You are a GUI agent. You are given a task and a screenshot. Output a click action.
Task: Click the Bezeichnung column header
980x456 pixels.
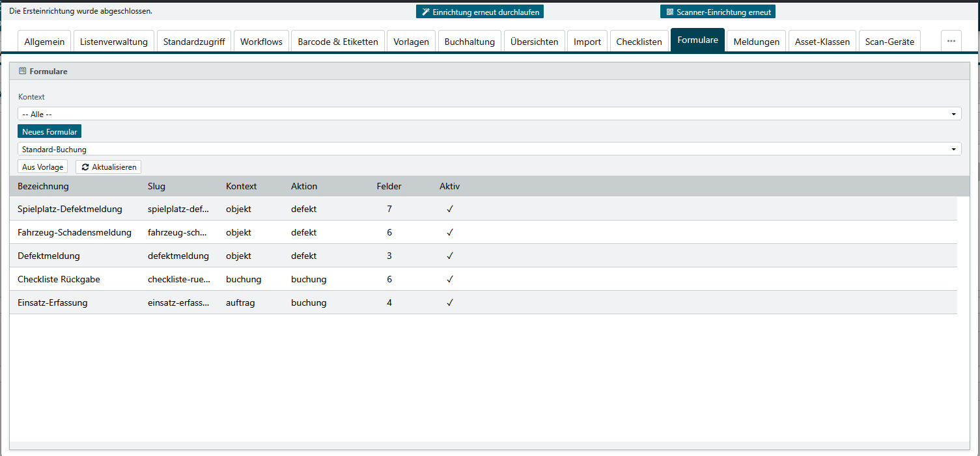click(x=43, y=186)
